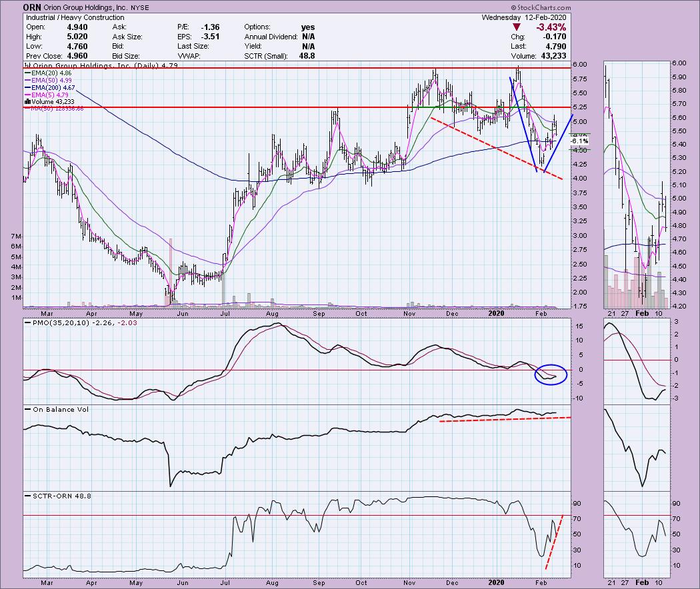
Task: Click the EPS value -3.51
Action: tap(210, 37)
